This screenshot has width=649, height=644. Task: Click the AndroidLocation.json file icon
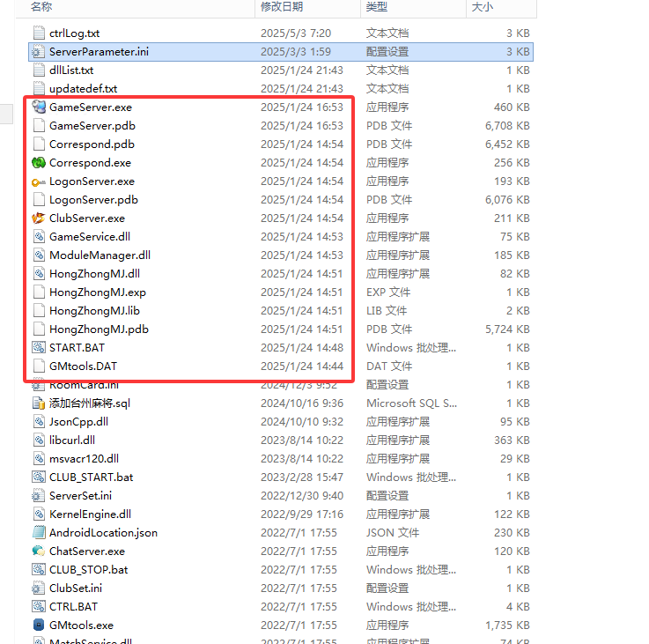[x=38, y=532]
